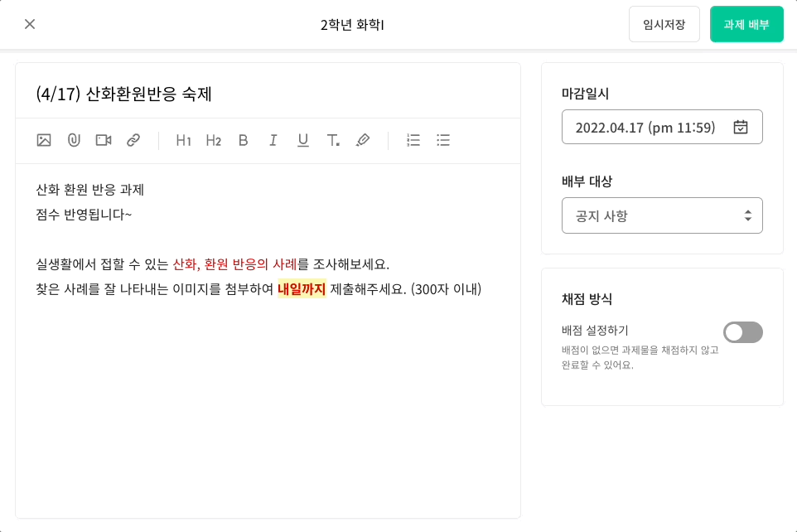Select the highlighter pen tool
797x532 pixels.
point(363,140)
